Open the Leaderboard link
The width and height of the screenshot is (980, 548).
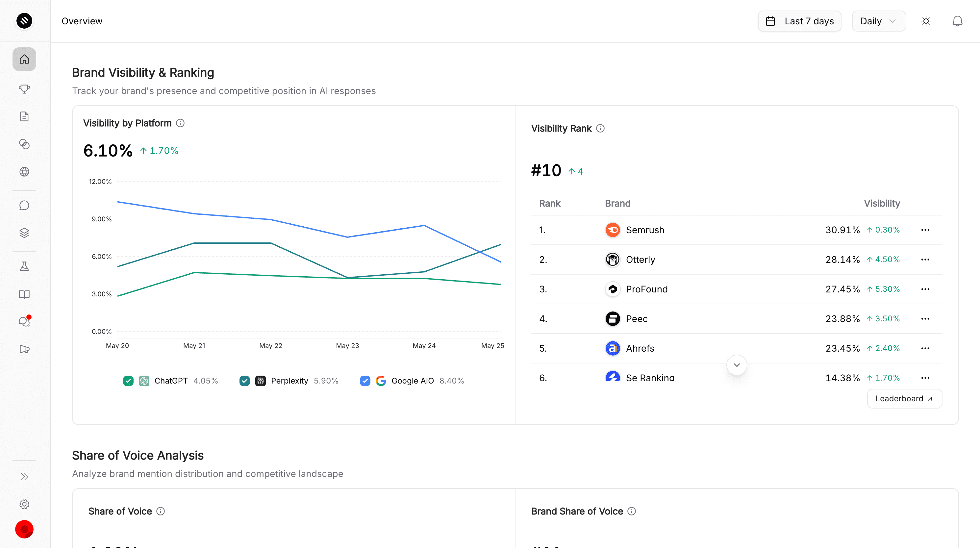(x=905, y=399)
